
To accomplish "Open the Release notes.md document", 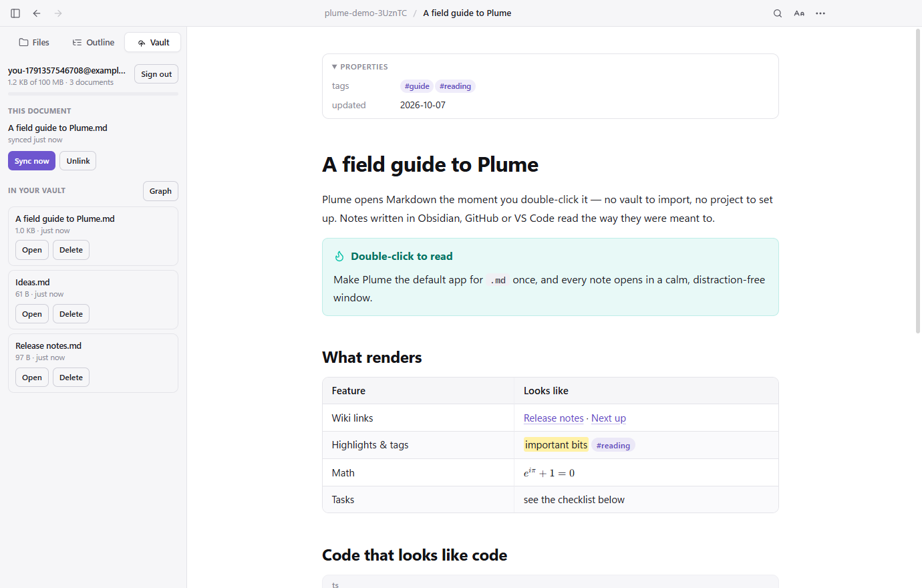I will [x=32, y=378].
